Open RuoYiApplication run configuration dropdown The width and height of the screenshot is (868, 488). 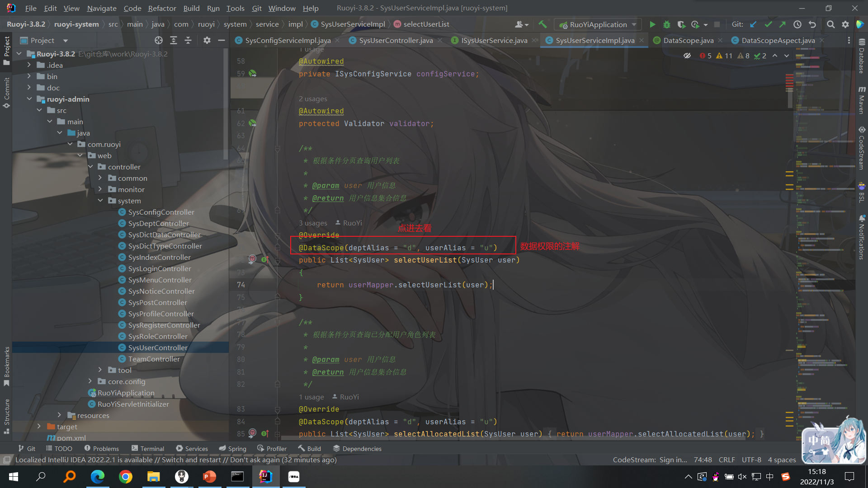[x=598, y=24]
